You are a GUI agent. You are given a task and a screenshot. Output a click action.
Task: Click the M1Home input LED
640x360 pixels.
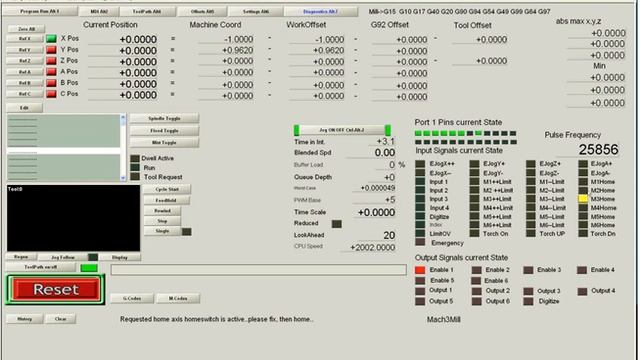[x=583, y=182]
